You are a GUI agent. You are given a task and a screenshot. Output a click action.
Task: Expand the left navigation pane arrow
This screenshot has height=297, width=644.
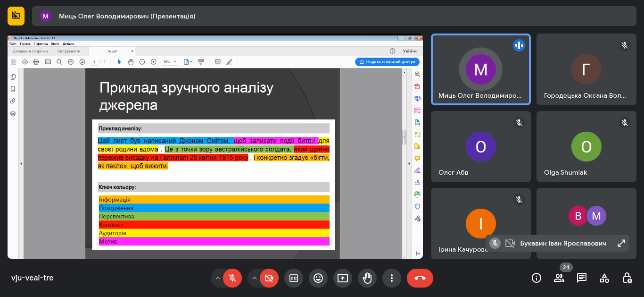click(x=20, y=164)
